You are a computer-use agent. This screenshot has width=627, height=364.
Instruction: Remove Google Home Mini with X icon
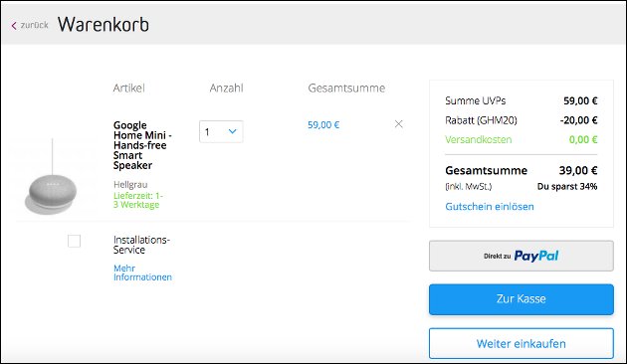(398, 124)
